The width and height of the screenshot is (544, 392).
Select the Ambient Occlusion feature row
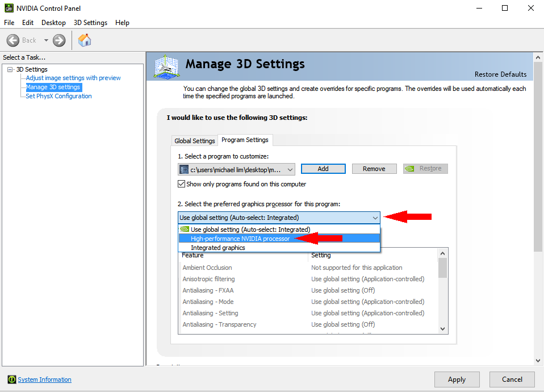(x=308, y=268)
